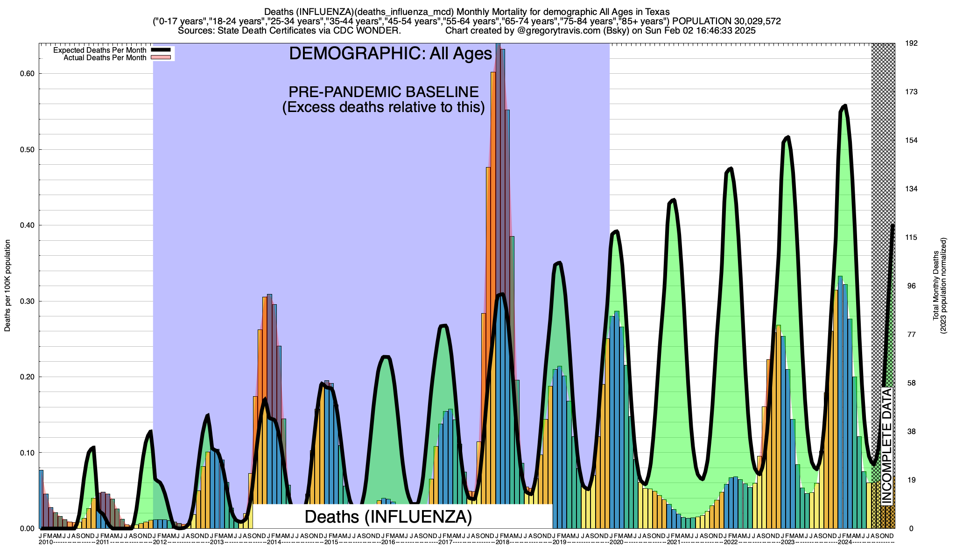This screenshot has width=956, height=560.
Task: Click the pink Actual Deaths legend swatch
Action: [x=162, y=57]
